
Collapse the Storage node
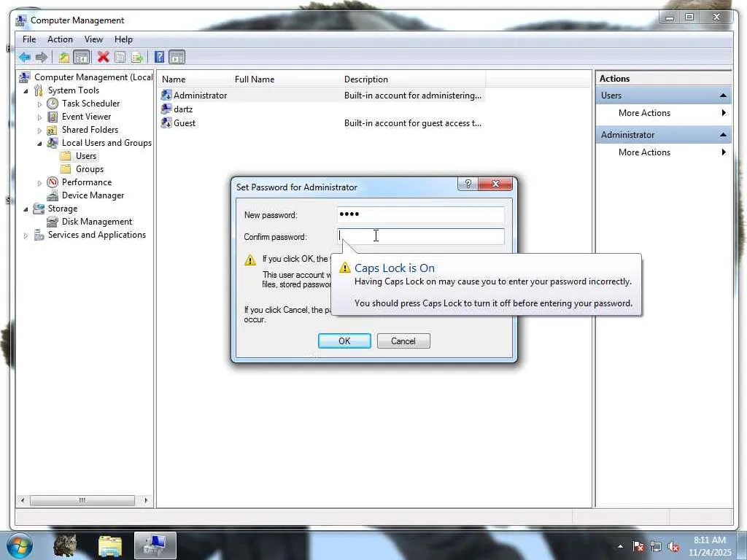(x=26, y=209)
